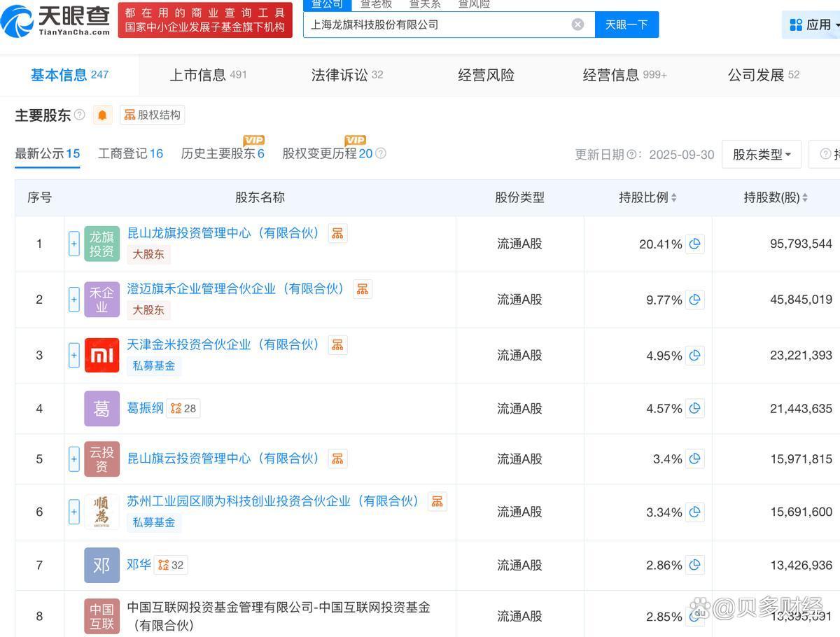840x637 pixels.
Task: Click the 天眼一下 search button
Action: click(626, 24)
